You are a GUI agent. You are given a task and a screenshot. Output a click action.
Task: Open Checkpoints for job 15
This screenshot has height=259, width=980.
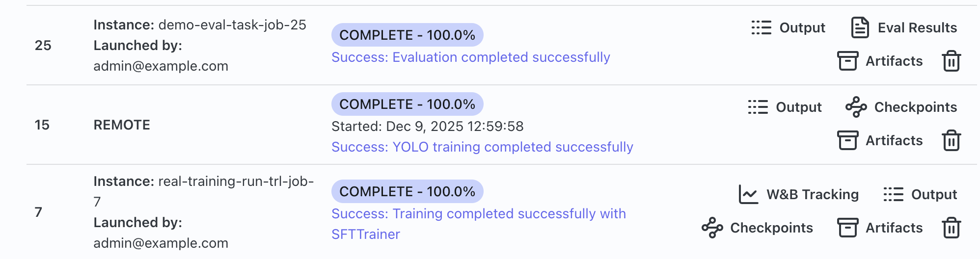tap(901, 107)
